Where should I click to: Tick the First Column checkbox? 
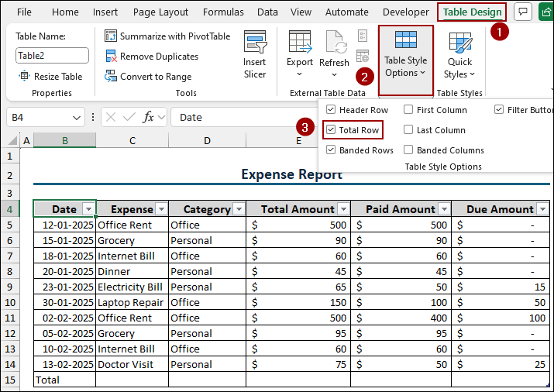pos(408,110)
